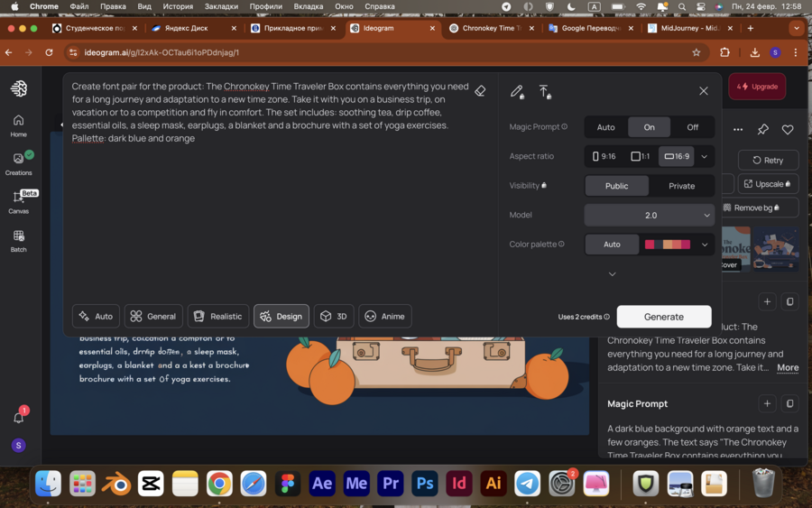Click plus icon next to Magic Prompt
This screenshot has width=812, height=508.
pyautogui.click(x=768, y=403)
